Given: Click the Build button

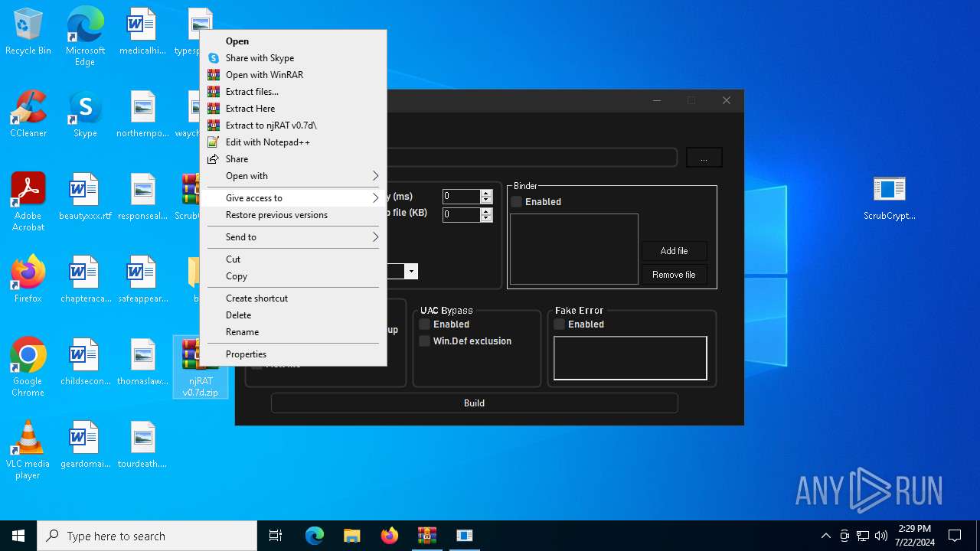Looking at the screenshot, I should pos(474,403).
